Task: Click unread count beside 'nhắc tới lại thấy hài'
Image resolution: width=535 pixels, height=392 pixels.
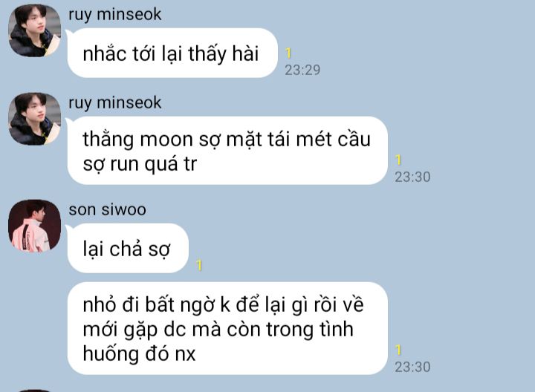Action: [288, 53]
